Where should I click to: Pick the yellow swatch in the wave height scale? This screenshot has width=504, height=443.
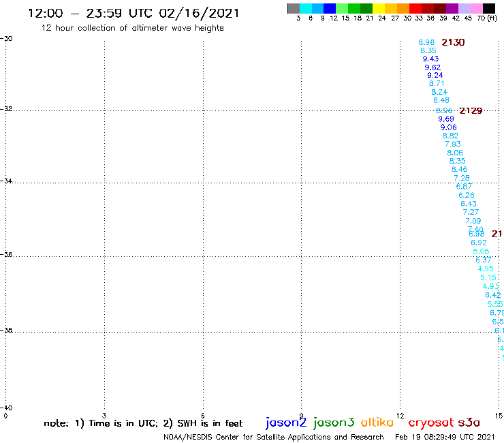(x=379, y=8)
